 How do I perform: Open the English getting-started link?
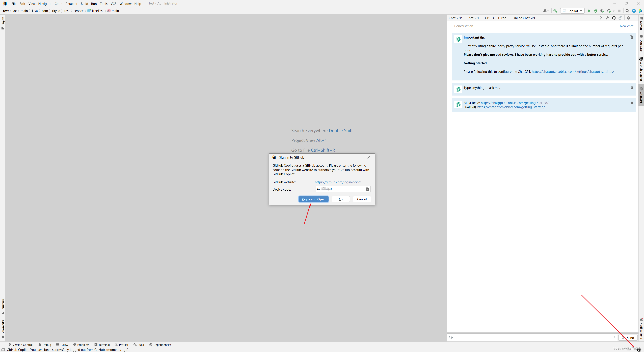coord(515,103)
